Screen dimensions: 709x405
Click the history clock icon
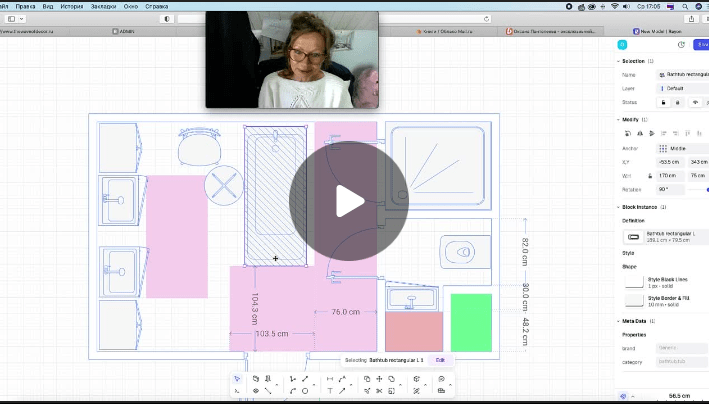click(681, 45)
